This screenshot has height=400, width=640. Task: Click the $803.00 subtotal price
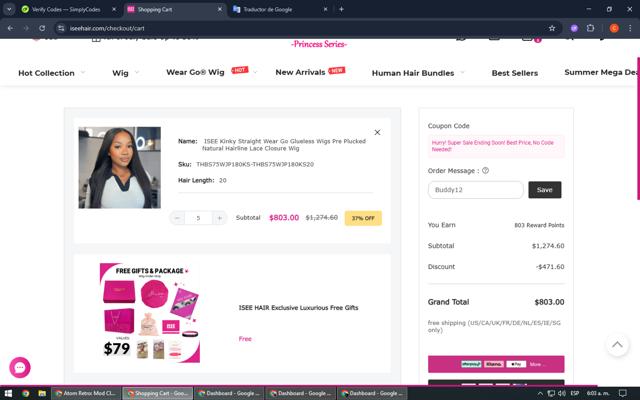click(x=284, y=218)
